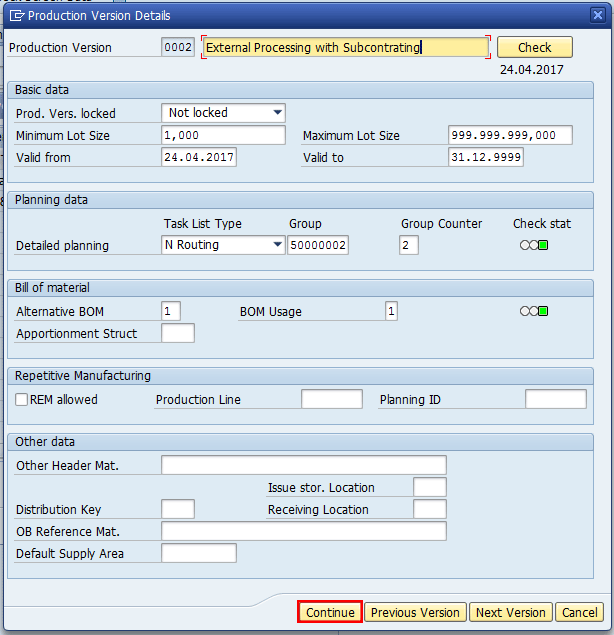Image resolution: width=614 pixels, height=635 pixels.
Task: Click the Production Line input field
Action: 331,400
